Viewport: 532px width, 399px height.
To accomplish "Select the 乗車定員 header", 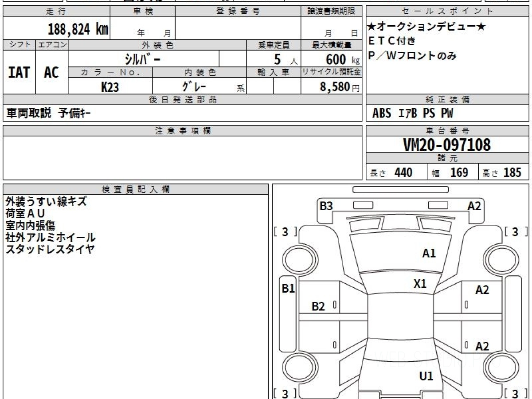I will coord(274,45).
